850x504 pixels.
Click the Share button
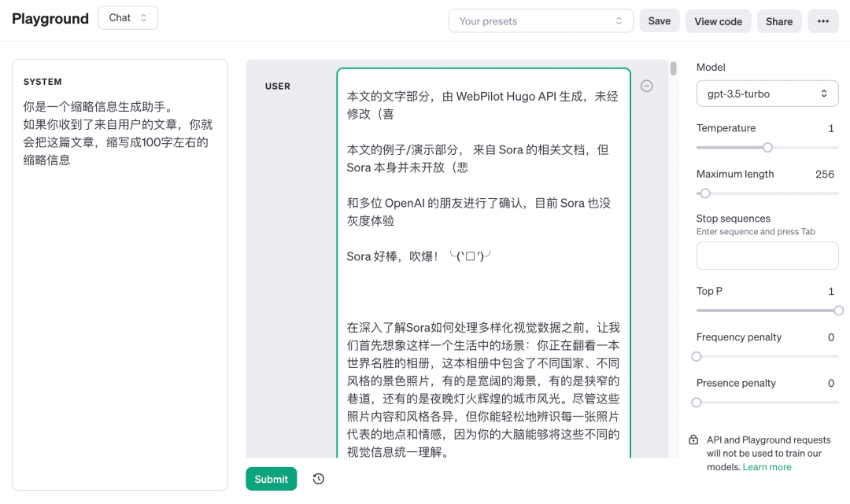(779, 21)
